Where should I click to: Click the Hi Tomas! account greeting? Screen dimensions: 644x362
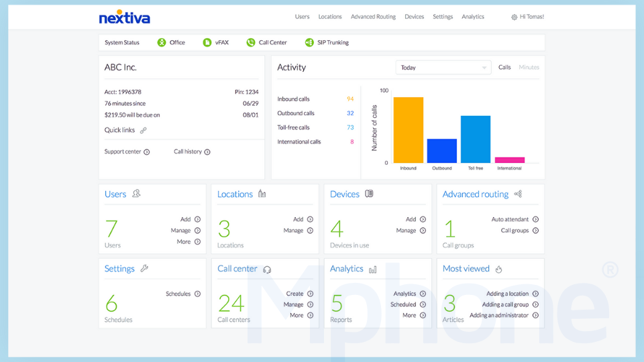click(x=532, y=17)
